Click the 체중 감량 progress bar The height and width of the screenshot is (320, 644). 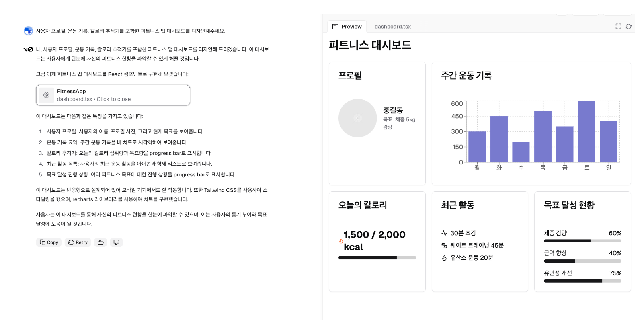tap(582, 241)
